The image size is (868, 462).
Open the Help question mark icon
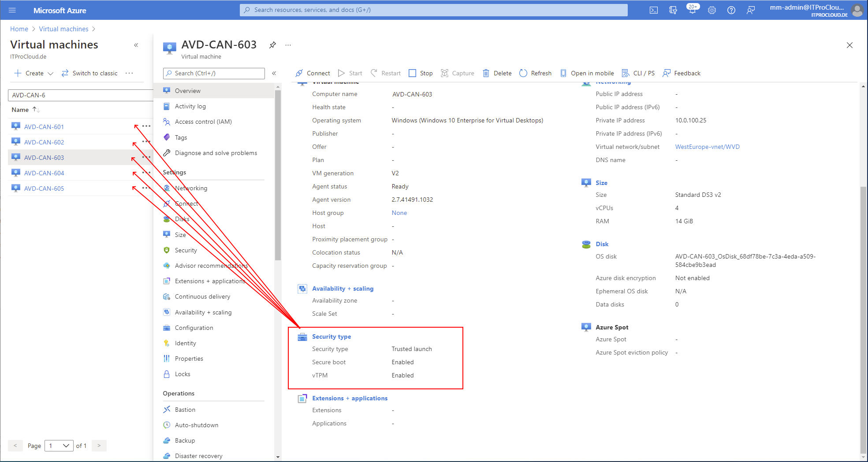[731, 10]
